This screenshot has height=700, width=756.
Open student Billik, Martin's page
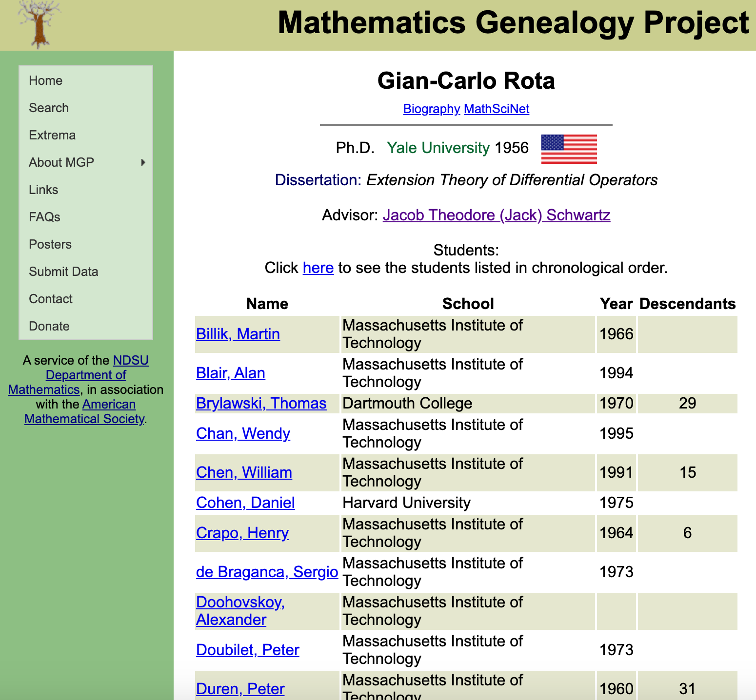[238, 334]
